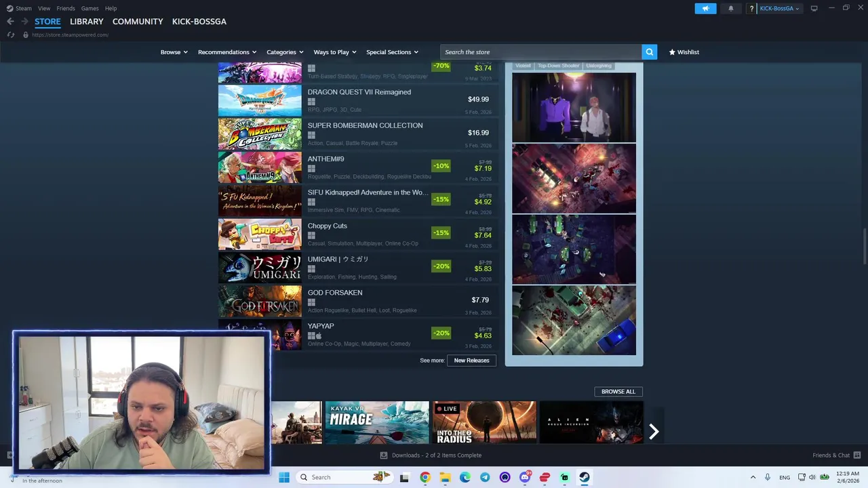Image resolution: width=868 pixels, height=488 pixels.
Task: Open the notifications bell
Action: (731, 8)
